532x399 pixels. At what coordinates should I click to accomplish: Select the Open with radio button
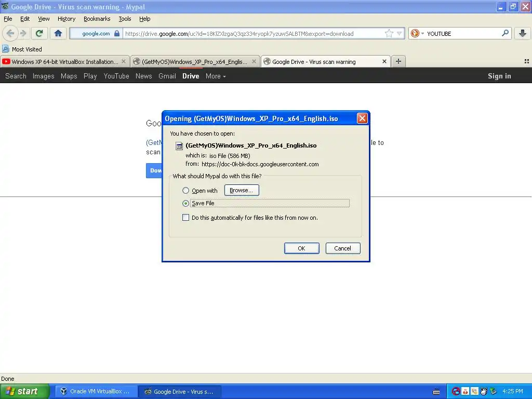[185, 190]
